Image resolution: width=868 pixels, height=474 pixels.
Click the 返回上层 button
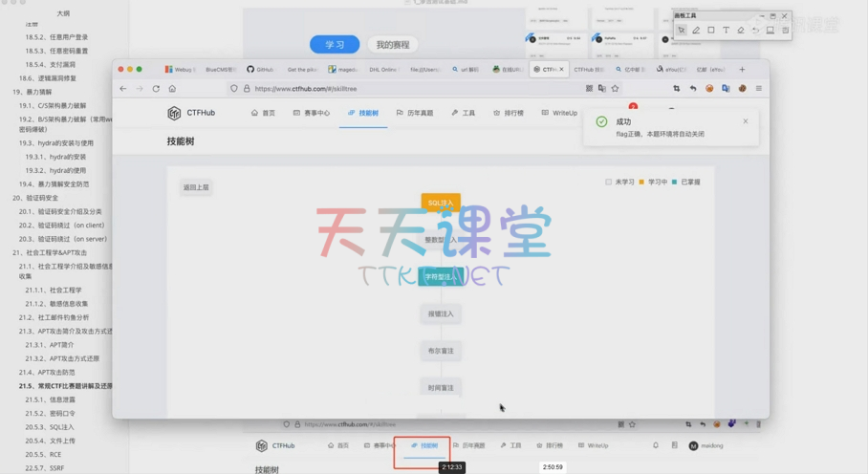195,187
